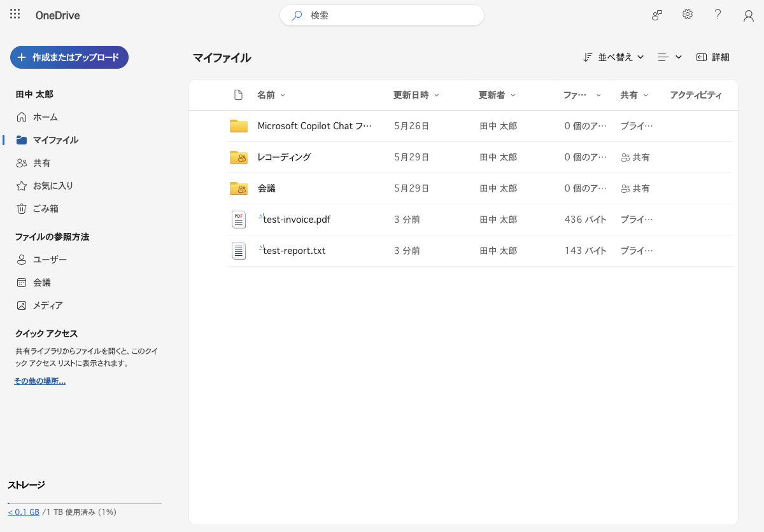This screenshot has width=764, height=532.
Task: Open the account profile icon
Action: tap(749, 15)
